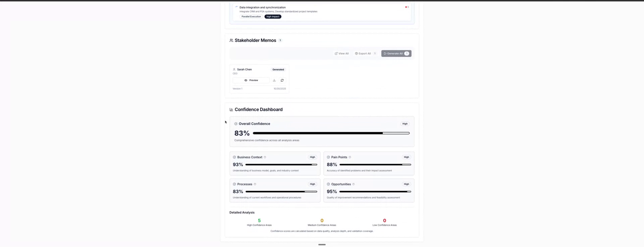
Task: Click the "Low Confidence Areas" label
Action: click(x=384, y=225)
